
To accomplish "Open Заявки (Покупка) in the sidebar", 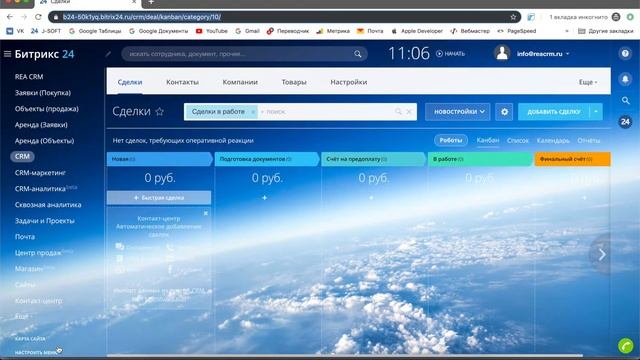I will point(43,93).
